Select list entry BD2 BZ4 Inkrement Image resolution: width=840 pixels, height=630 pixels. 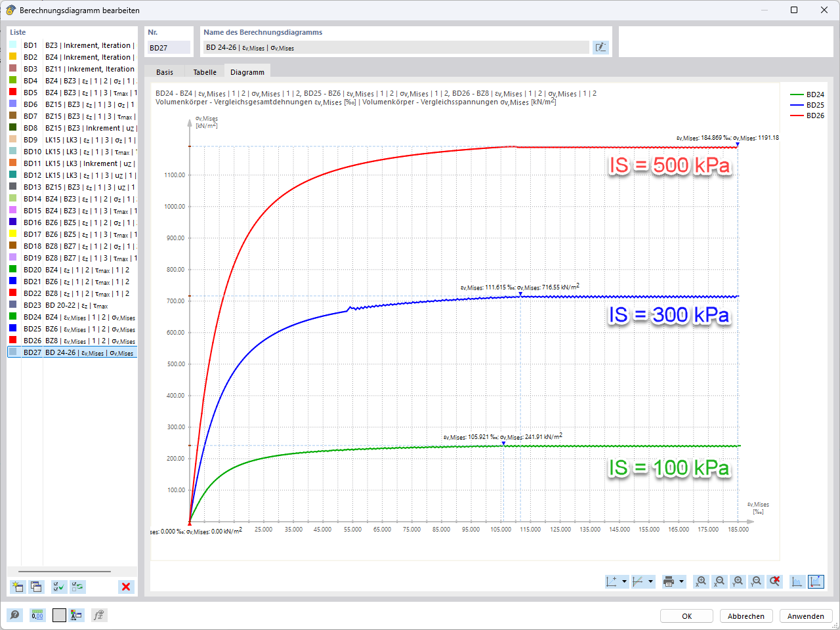tap(72, 57)
